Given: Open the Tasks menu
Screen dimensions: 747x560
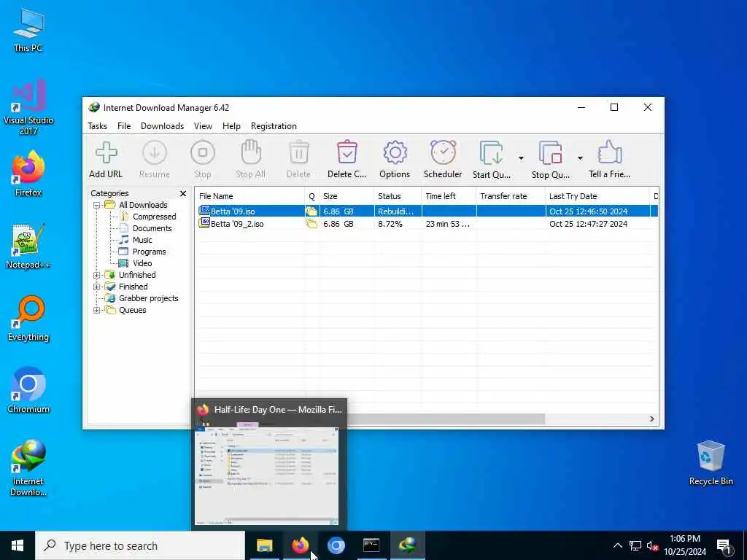Looking at the screenshot, I should (x=97, y=126).
